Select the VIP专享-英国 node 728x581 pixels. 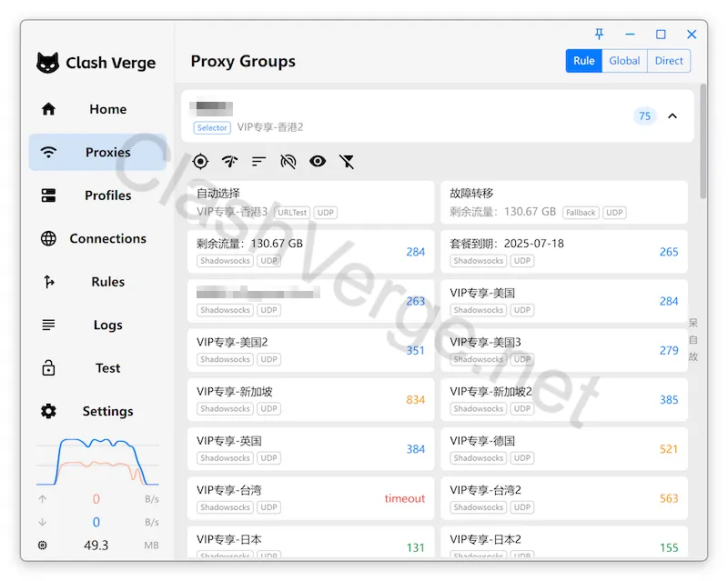[310, 449]
